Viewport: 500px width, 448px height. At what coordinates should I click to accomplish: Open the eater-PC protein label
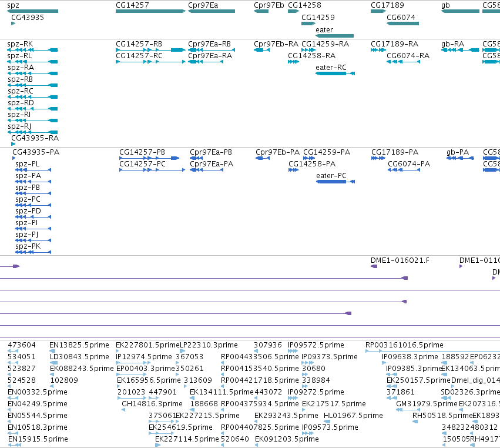tap(331, 176)
